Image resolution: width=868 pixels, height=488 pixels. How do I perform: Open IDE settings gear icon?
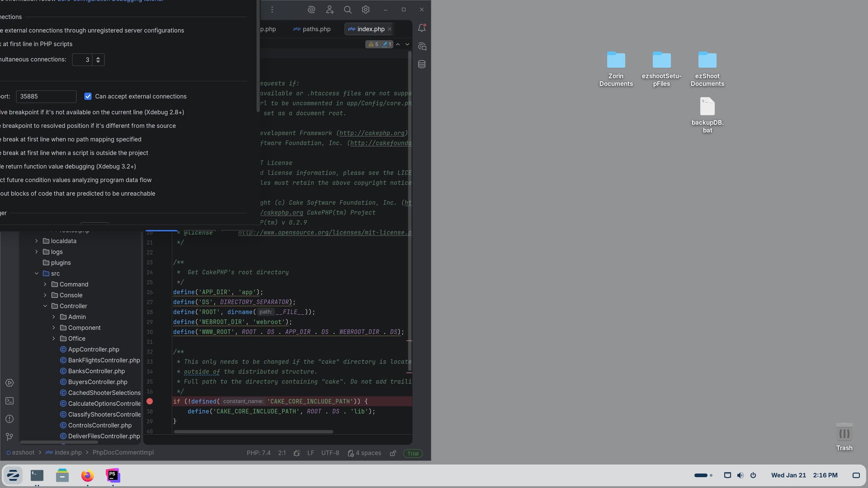tap(366, 9)
